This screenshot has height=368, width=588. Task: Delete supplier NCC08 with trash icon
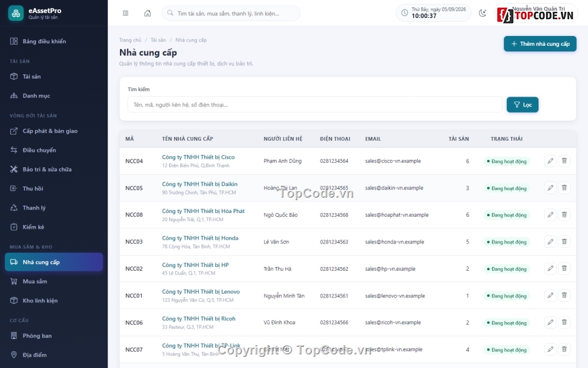pos(564,215)
